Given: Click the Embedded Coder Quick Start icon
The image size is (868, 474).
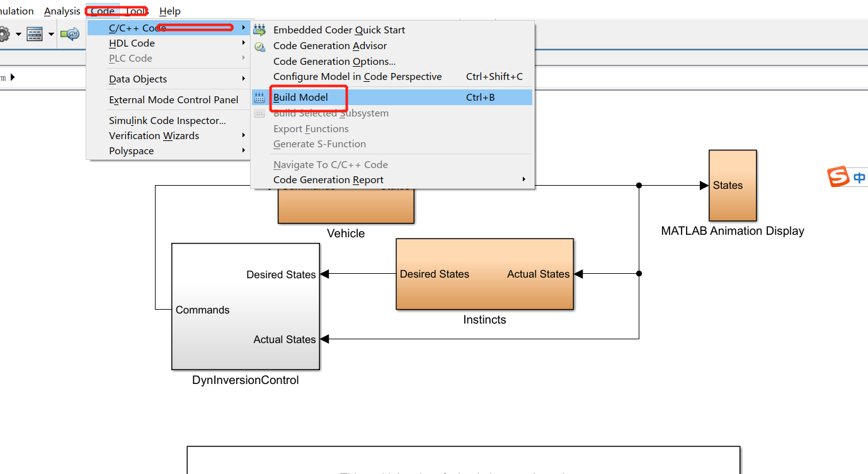Looking at the screenshot, I should coord(260,30).
